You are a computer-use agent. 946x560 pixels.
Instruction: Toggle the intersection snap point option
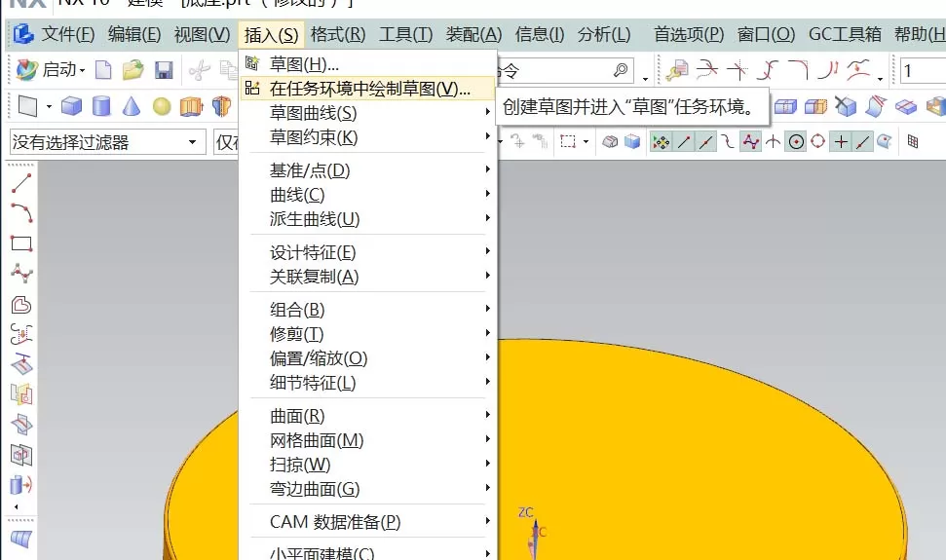(841, 142)
